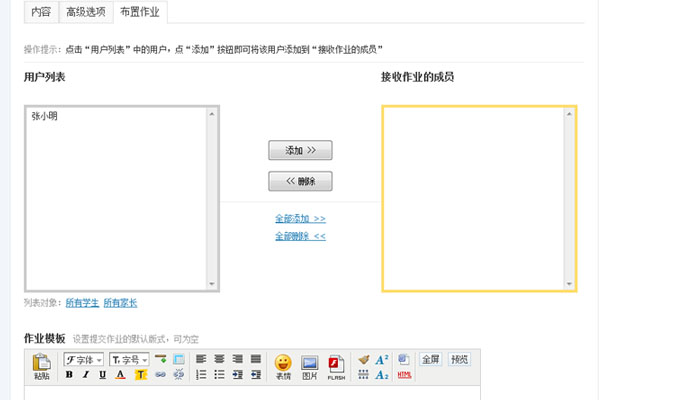Image resolution: width=700 pixels, height=400 pixels.
Task: Switch to the 内容 tab
Action: 41,12
